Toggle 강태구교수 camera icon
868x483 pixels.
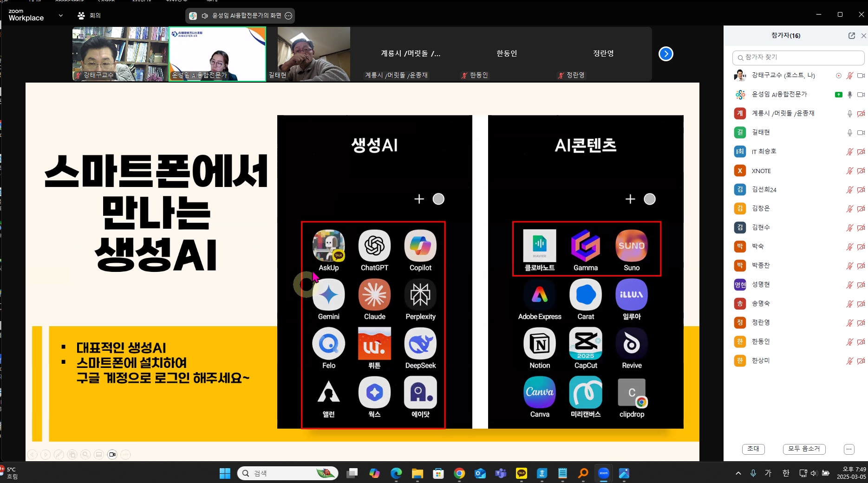tap(861, 76)
